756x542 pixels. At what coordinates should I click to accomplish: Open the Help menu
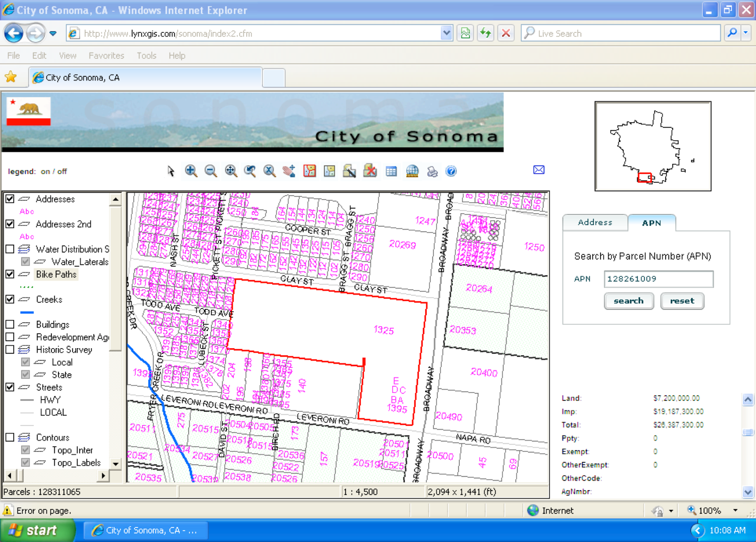177,55
